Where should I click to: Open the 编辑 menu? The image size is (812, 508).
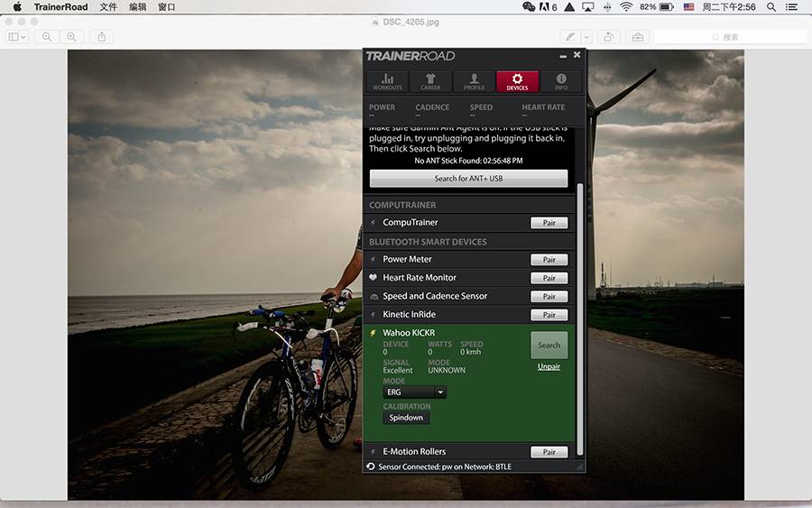137,6
